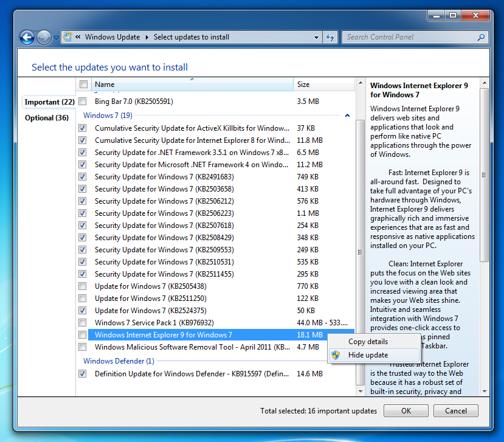Click the shield icon beside Hide update
The width and height of the screenshot is (504, 442).
(x=336, y=355)
